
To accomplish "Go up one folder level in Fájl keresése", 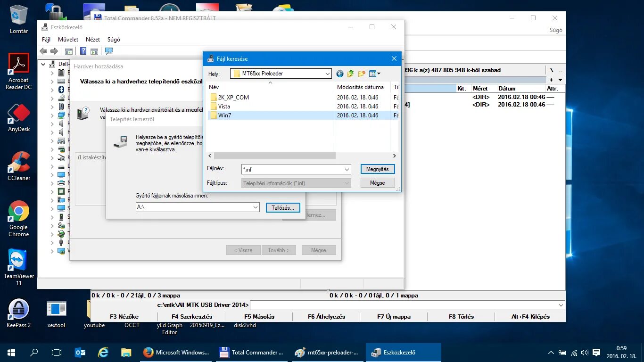I will point(350,74).
